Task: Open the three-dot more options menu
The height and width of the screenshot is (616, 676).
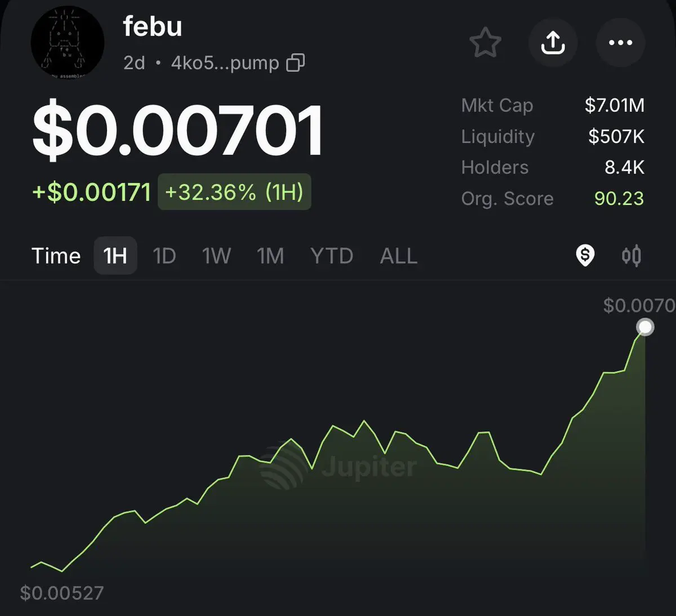Action: pos(621,43)
